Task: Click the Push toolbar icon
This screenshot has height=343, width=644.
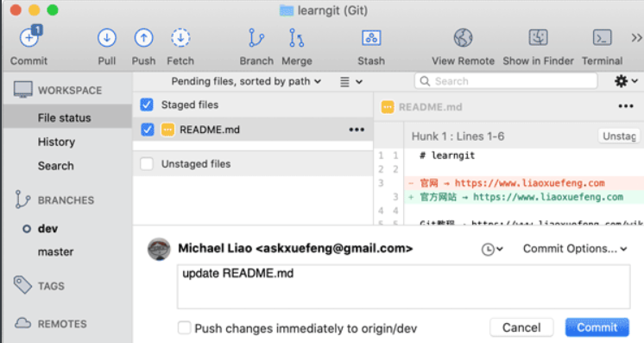Action: (x=144, y=38)
